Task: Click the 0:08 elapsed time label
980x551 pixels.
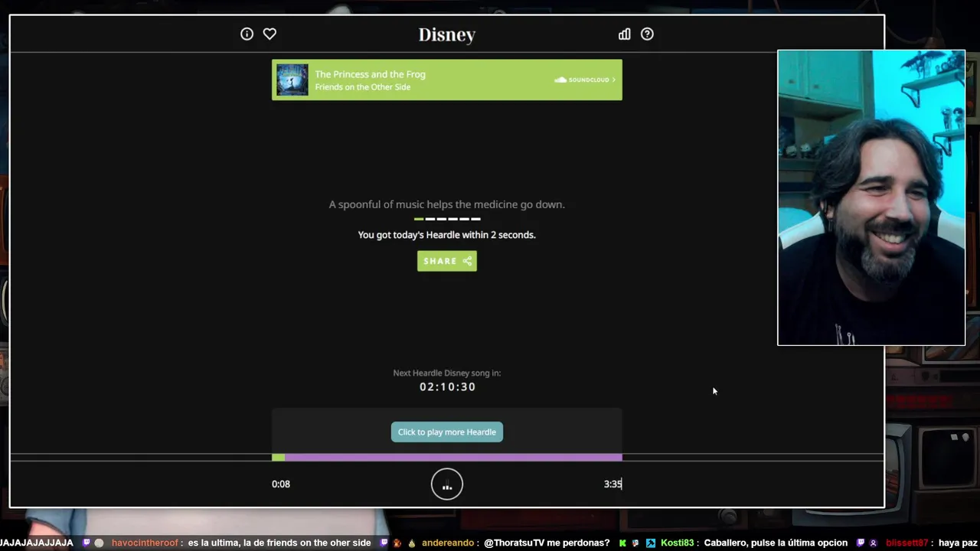Action: [281, 484]
